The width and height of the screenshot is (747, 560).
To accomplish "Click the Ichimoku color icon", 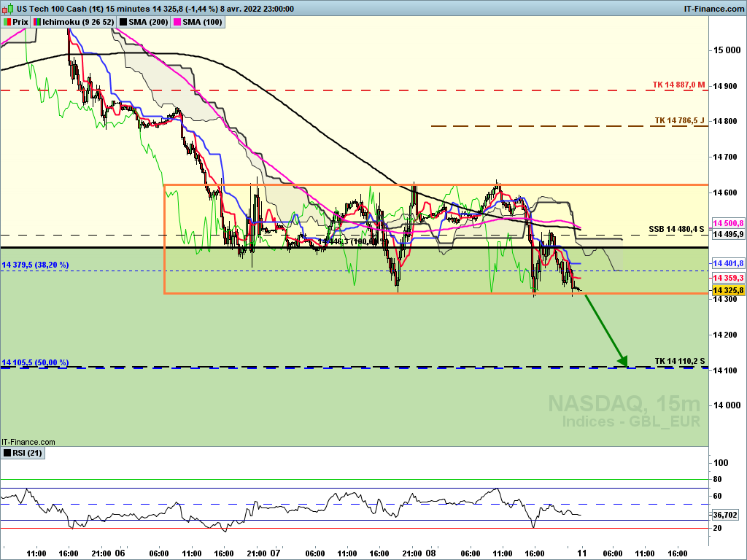I will (37, 22).
